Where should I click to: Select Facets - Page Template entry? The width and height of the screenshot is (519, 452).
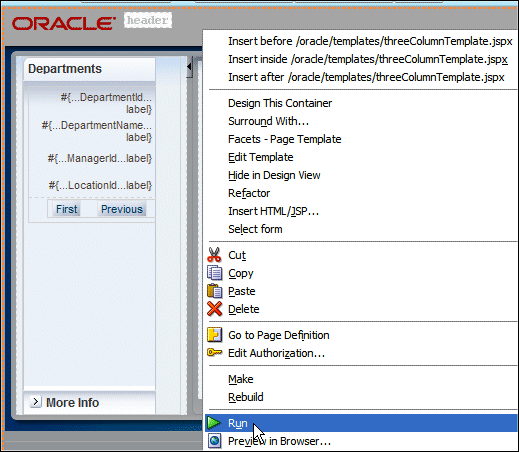click(285, 139)
